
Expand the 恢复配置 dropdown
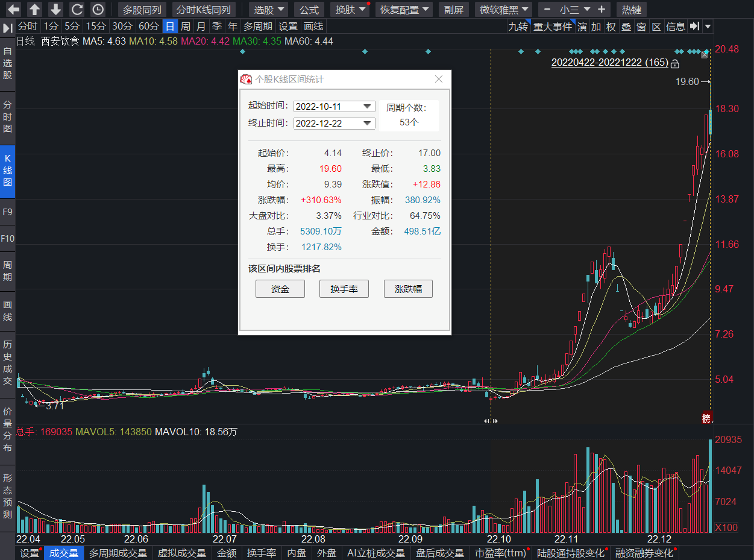(x=404, y=10)
